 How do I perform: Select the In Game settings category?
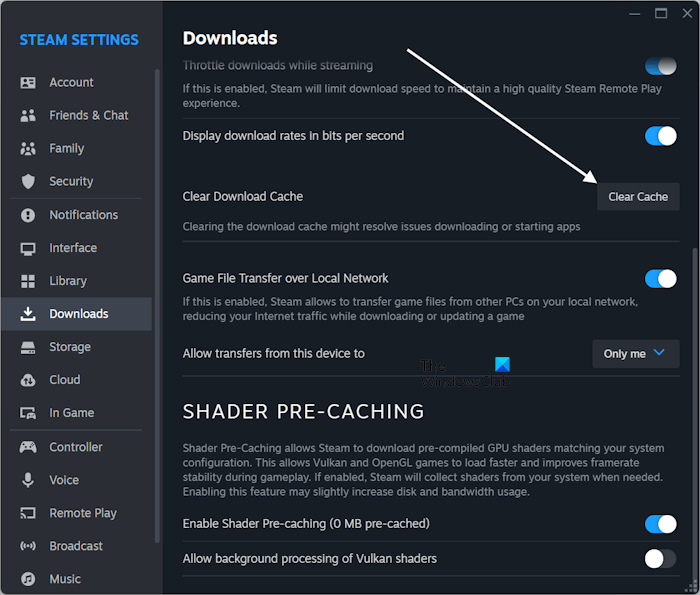[x=71, y=413]
